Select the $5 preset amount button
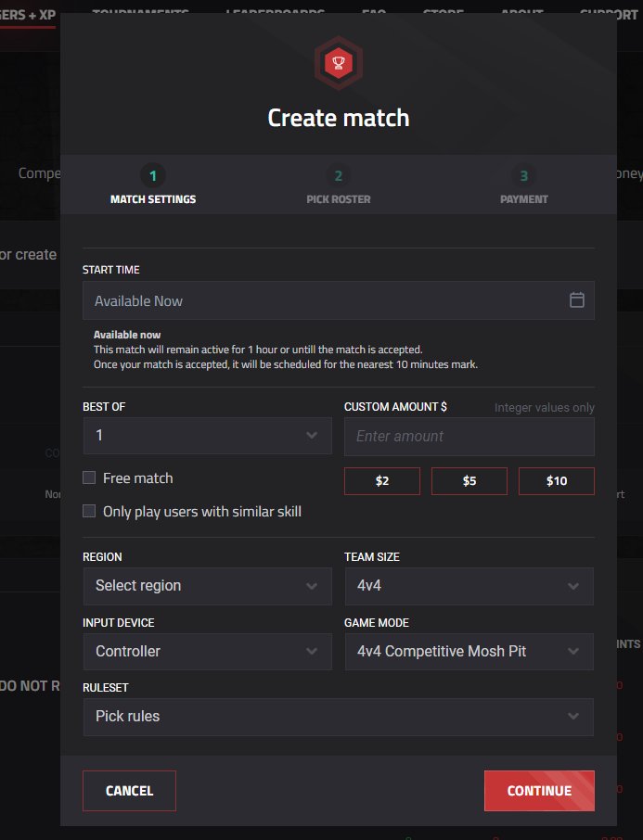 pos(469,481)
